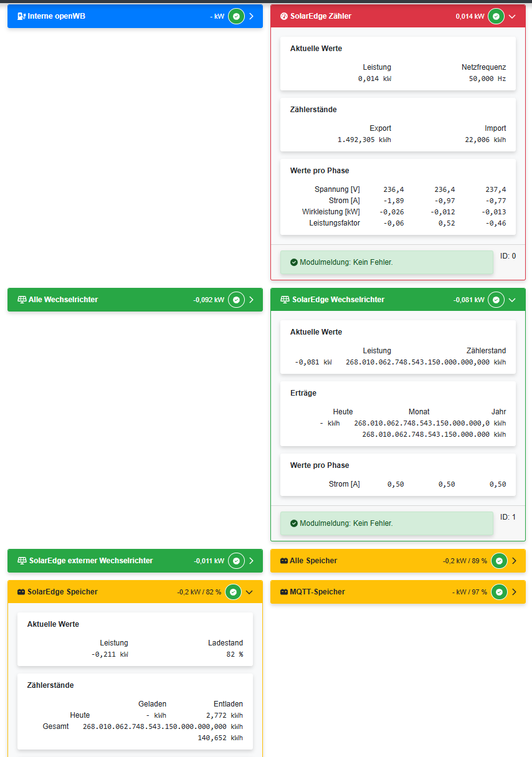Click the '2,772 kWh' Entladen value
Image resolution: width=532 pixels, height=757 pixels.
[x=225, y=716]
